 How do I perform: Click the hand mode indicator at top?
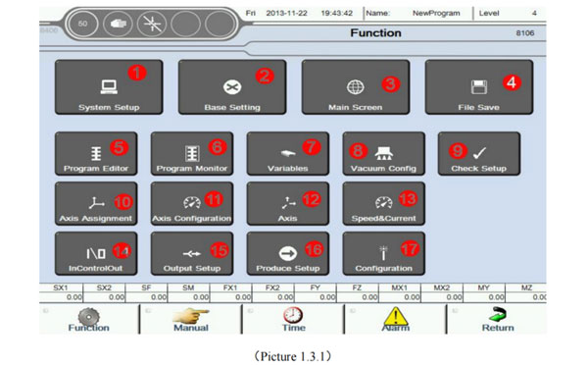coord(118,24)
